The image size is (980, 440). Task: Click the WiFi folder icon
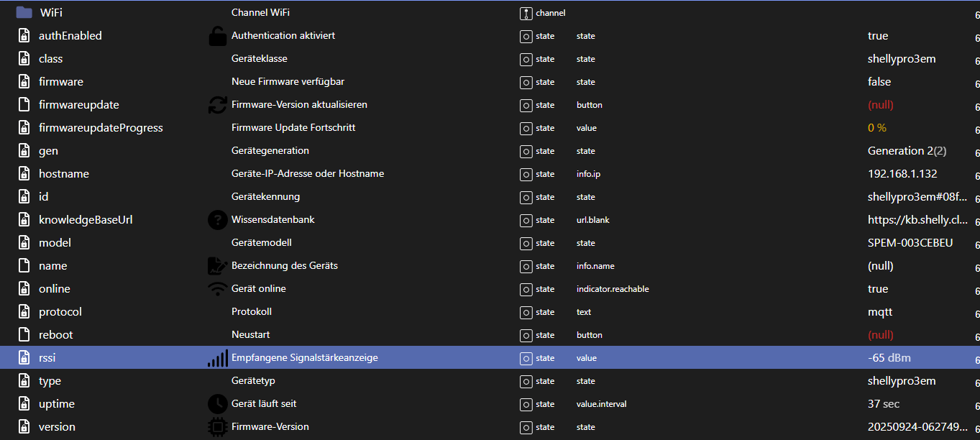tap(24, 12)
